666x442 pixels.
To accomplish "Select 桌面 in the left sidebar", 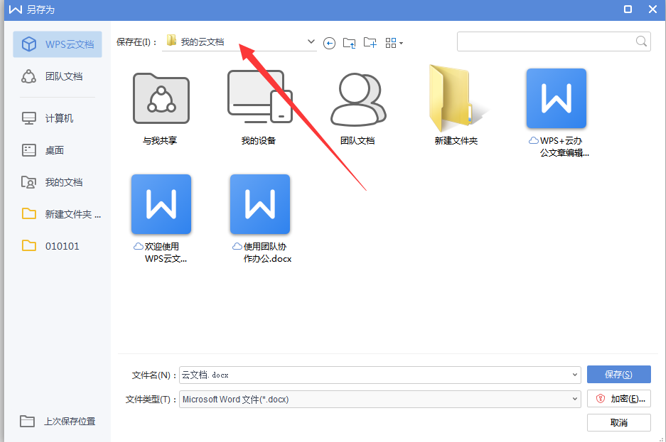I will pos(54,150).
